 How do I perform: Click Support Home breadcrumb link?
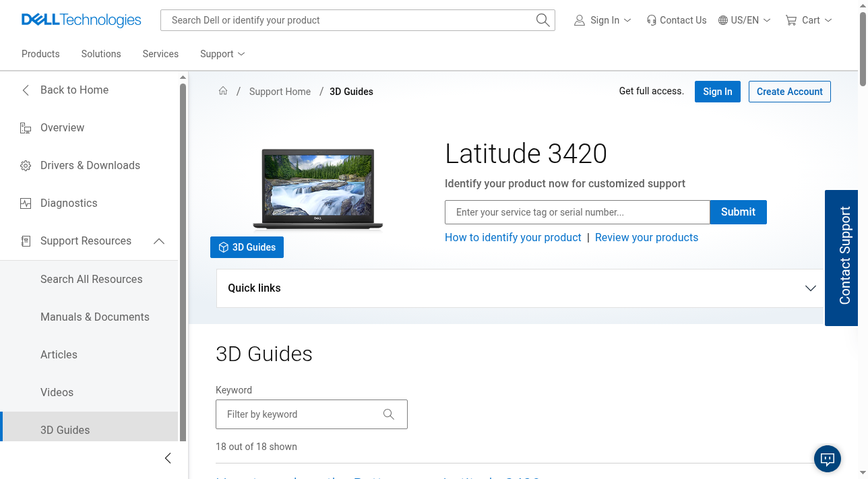[280, 92]
